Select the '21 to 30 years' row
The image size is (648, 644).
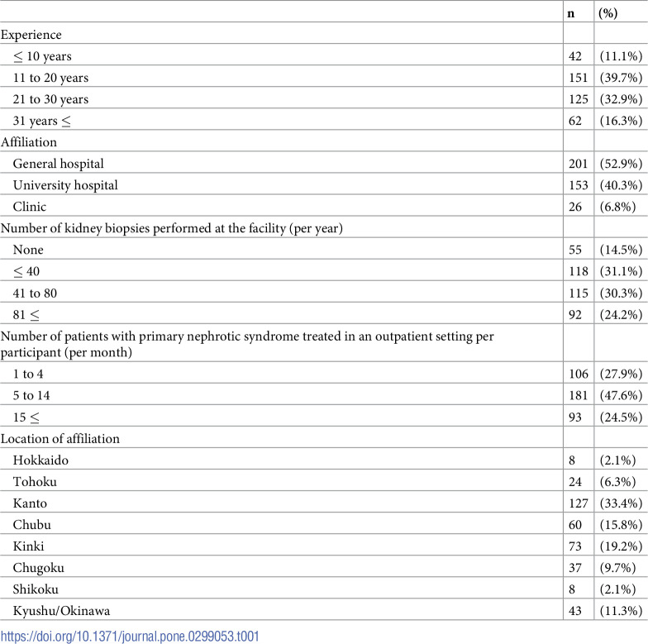324,99
